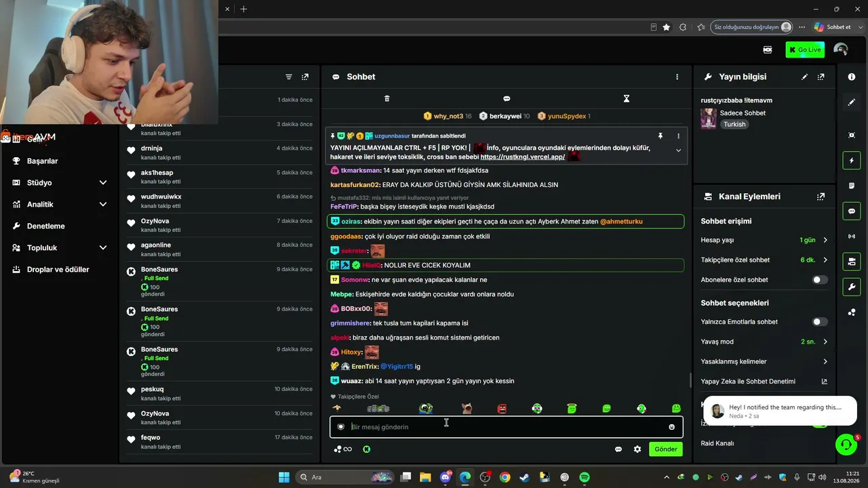Click the speech bubble icon beside chat settings gear
The height and width of the screenshot is (488, 868).
click(x=618, y=449)
